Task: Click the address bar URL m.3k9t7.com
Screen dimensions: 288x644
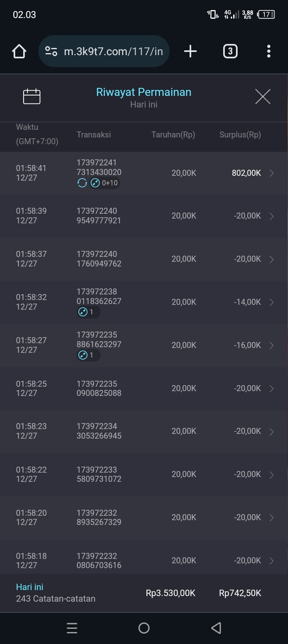Action: tap(113, 51)
